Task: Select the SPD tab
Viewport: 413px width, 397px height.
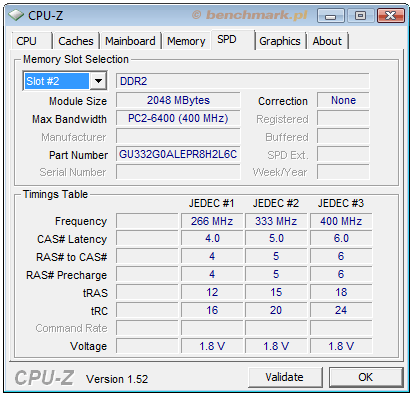Action: (233, 40)
